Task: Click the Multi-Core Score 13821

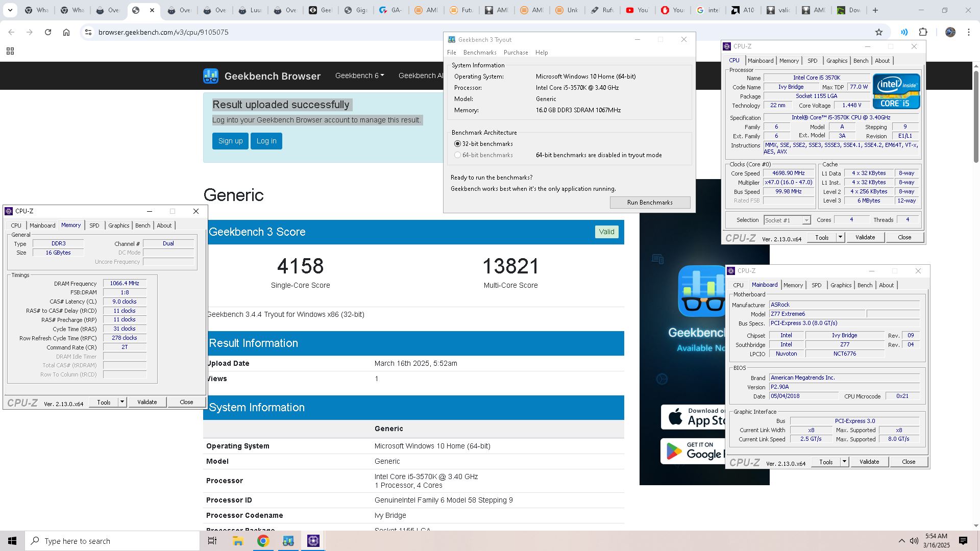Action: click(x=510, y=266)
